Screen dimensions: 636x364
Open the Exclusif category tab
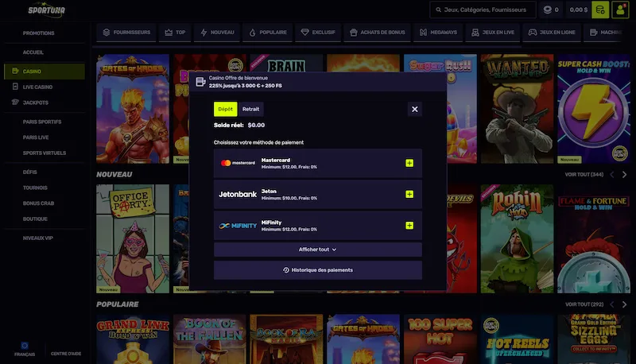[318, 33]
